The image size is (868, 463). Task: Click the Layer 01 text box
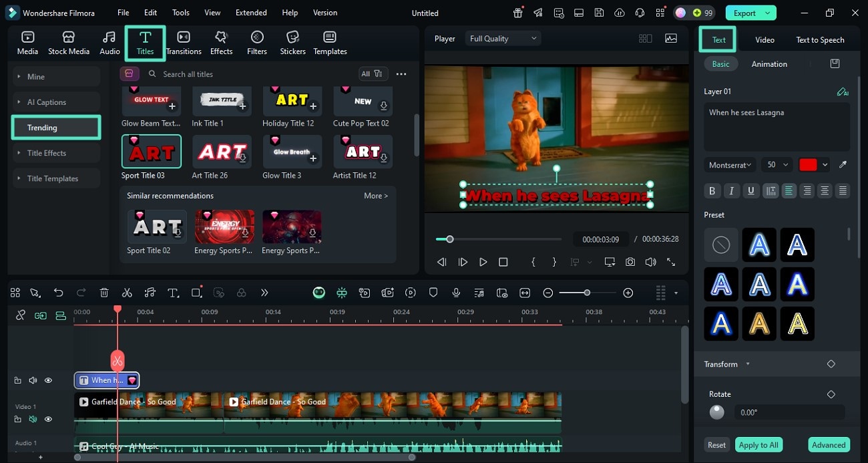click(777, 127)
